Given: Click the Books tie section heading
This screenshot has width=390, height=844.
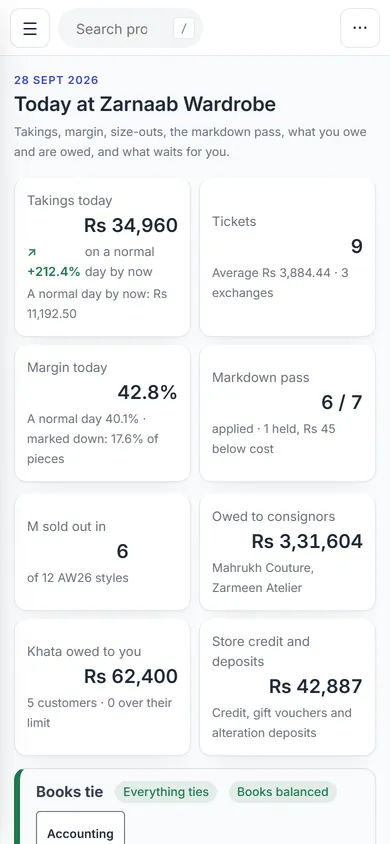Looking at the screenshot, I should click(x=69, y=792).
